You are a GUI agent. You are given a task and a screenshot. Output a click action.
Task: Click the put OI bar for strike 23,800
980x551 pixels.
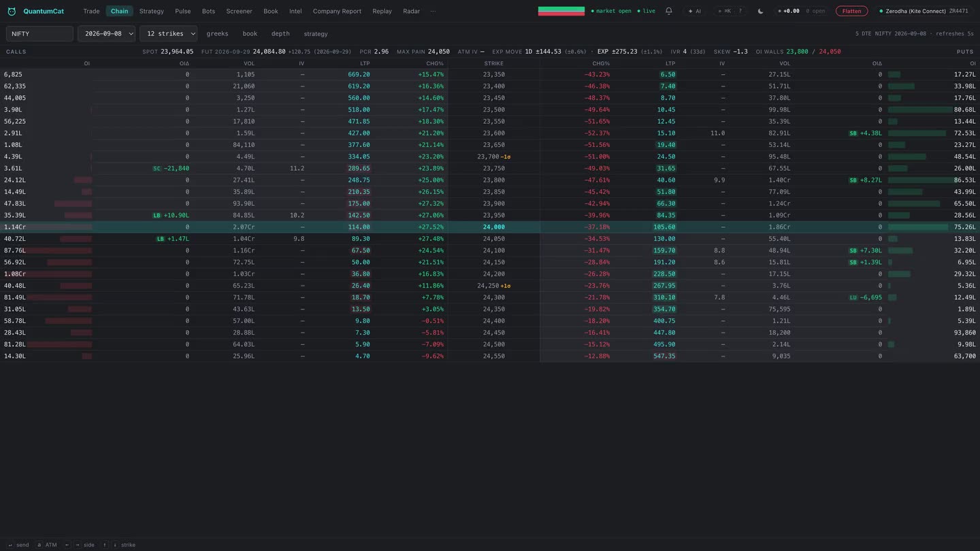[921, 180]
